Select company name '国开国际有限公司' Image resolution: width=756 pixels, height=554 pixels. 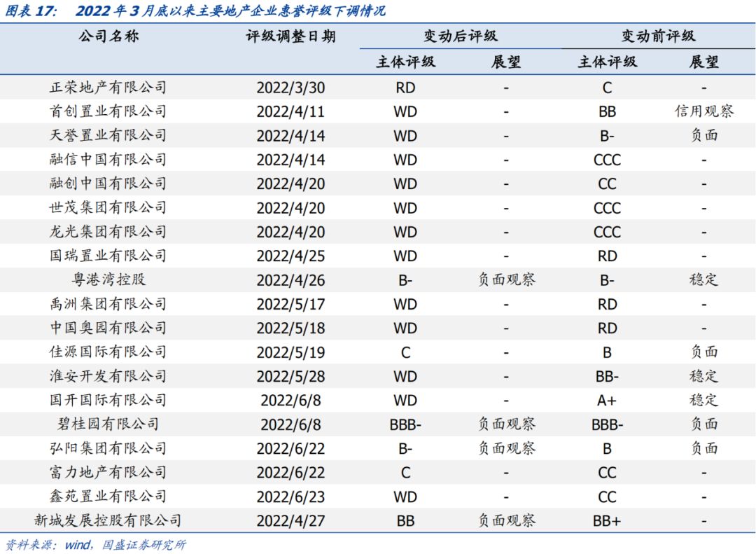pos(108,400)
